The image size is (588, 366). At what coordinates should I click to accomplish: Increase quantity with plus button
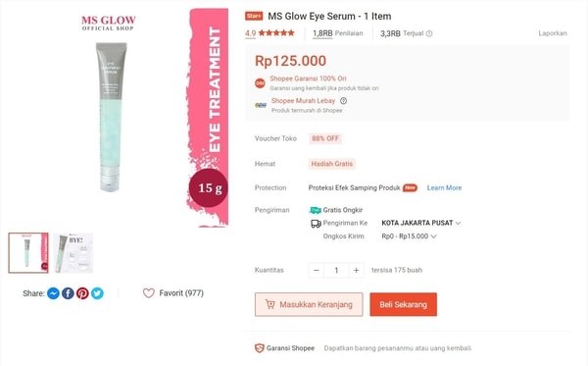[x=357, y=270]
